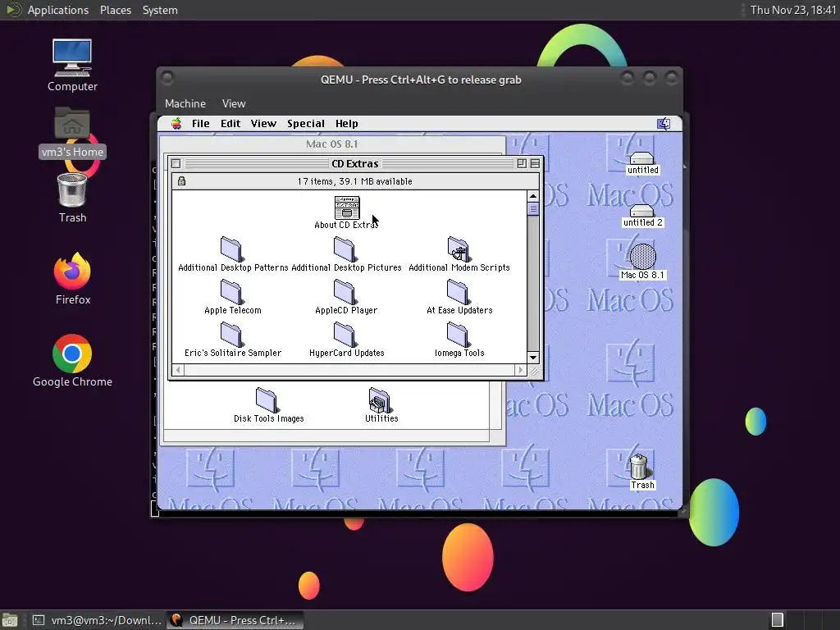Click the CD Extras horizontal scroll left arrow
Viewport: 840px width, 630px height.
coord(178,370)
